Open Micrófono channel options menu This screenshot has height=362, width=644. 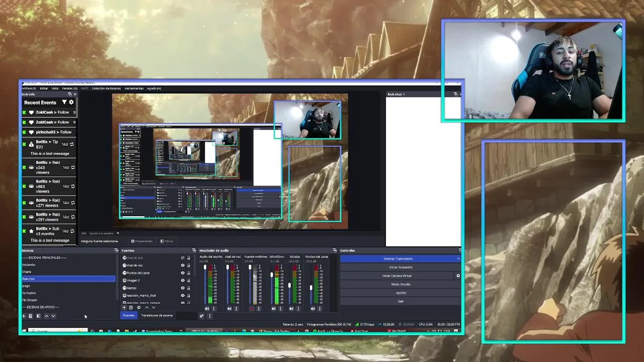click(x=280, y=309)
